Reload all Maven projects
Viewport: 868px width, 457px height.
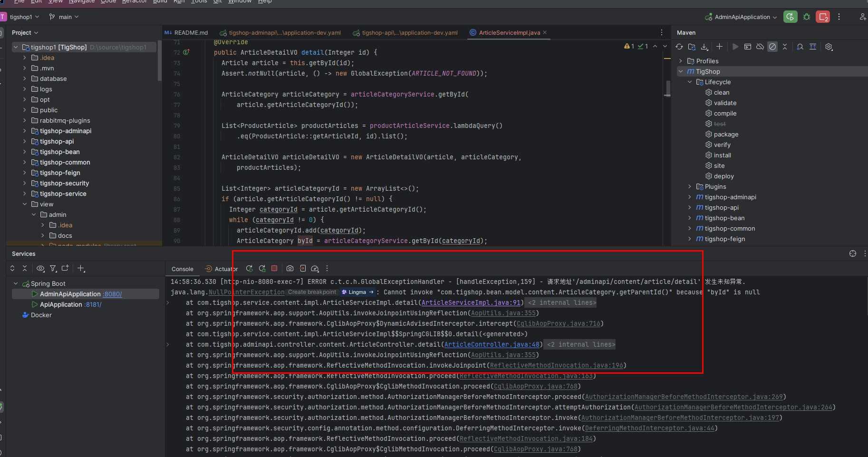click(x=679, y=47)
